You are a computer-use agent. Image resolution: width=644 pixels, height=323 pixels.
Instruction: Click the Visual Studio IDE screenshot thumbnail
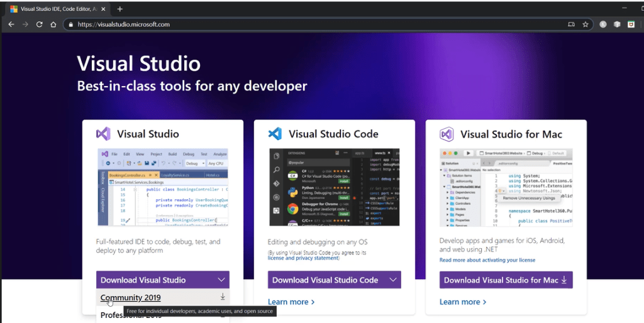click(163, 187)
